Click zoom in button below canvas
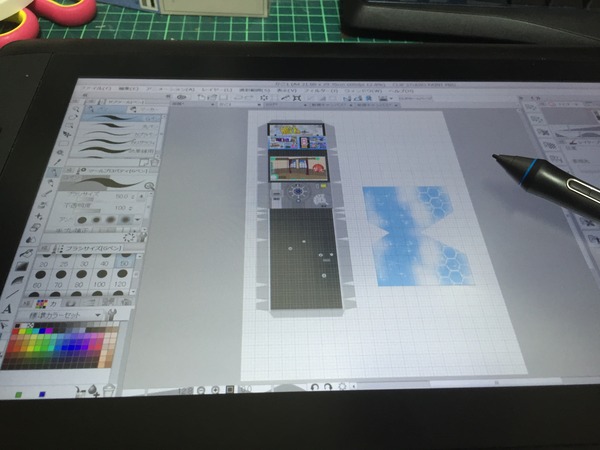Screen dimensions: 600x450 pos(215,390)
